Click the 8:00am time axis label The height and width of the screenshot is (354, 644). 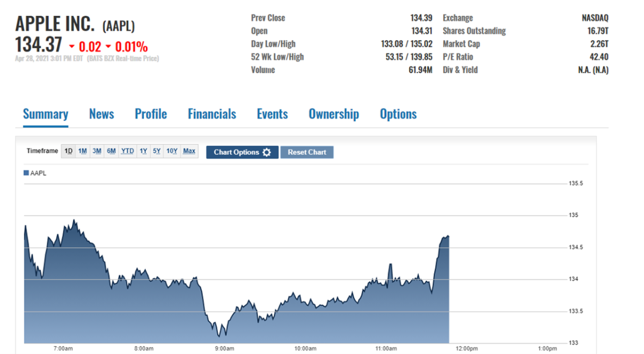(144, 349)
